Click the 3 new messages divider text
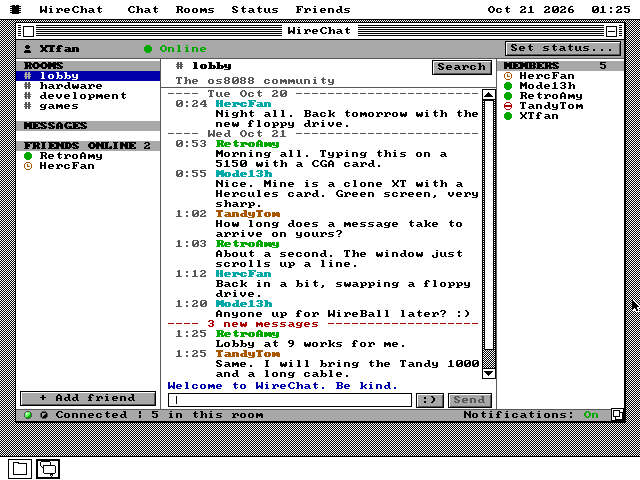Image resolution: width=640 pixels, height=480 pixels. click(263, 324)
